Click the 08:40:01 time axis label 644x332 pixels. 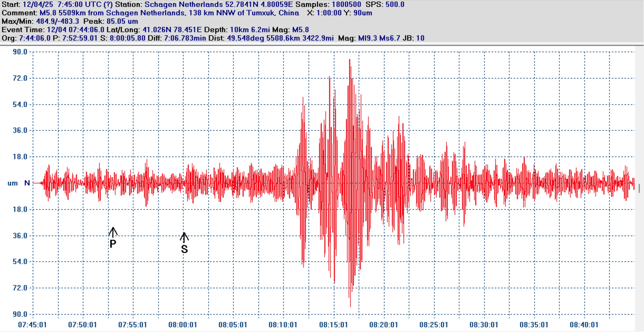point(584,325)
